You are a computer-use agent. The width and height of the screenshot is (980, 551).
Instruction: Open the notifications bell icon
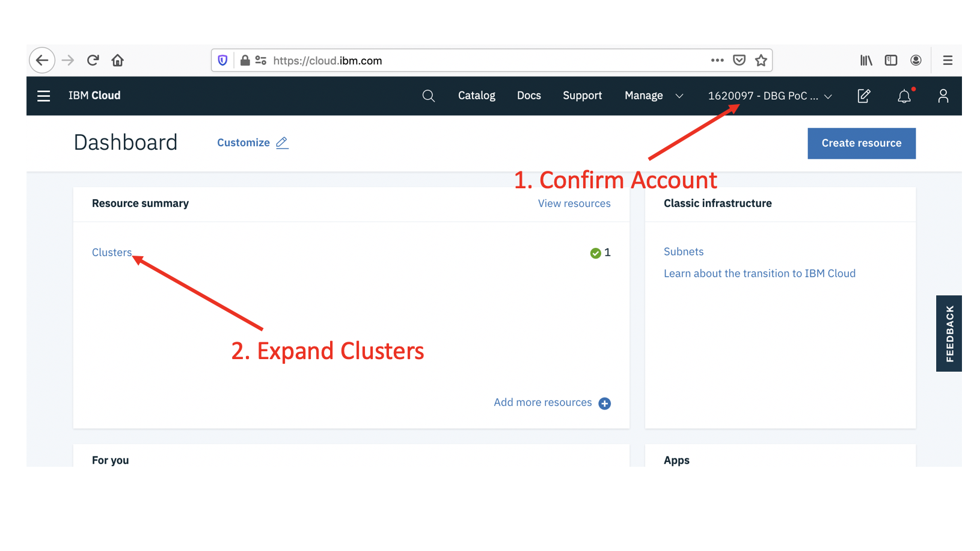pos(904,96)
